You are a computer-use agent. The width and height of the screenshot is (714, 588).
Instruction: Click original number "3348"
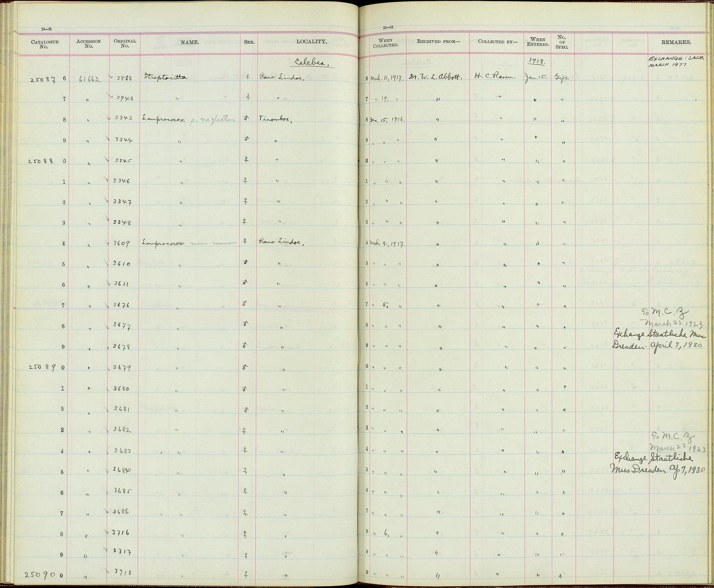pyautogui.click(x=122, y=223)
